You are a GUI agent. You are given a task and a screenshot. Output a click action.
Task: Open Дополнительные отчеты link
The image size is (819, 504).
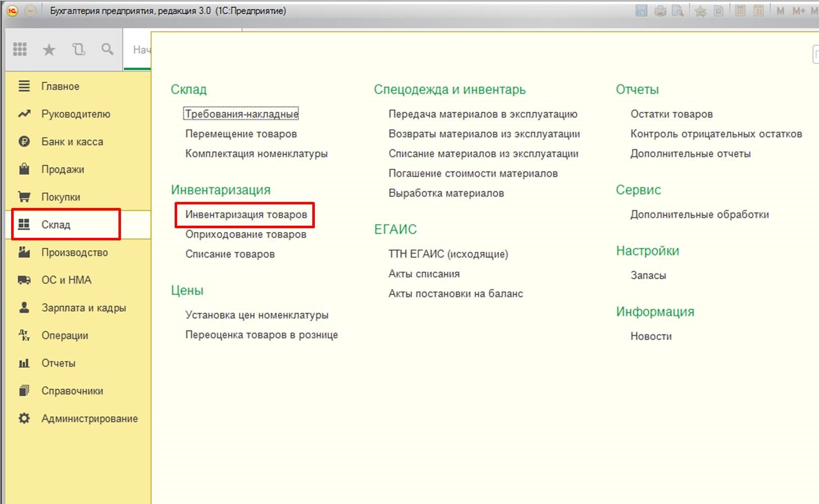coord(690,153)
